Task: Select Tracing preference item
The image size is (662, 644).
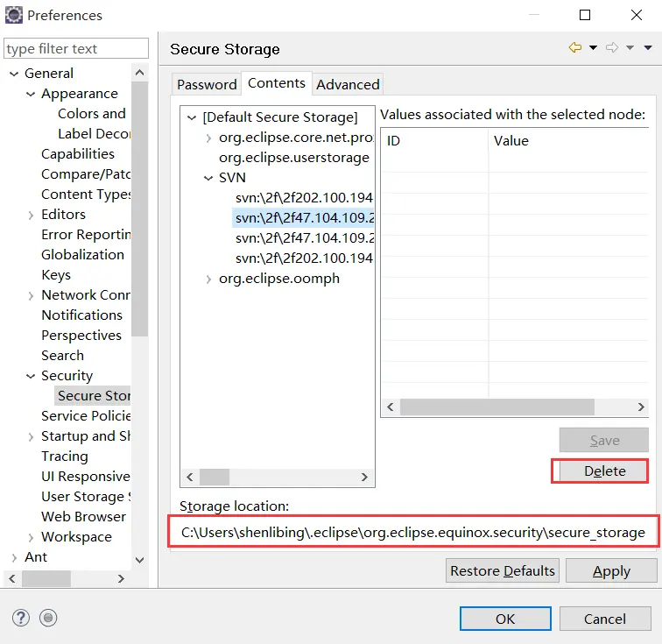Action: click(65, 456)
